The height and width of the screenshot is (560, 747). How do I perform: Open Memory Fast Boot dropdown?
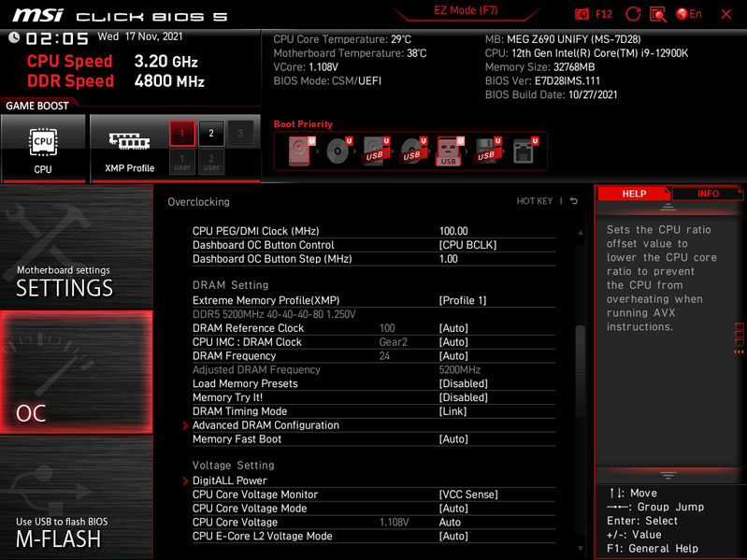[x=453, y=439]
